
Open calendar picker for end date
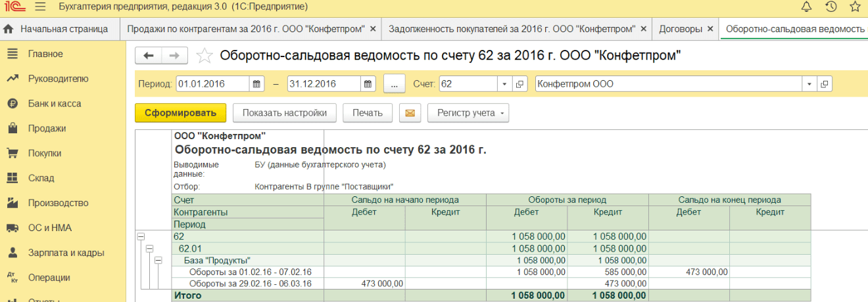point(369,84)
